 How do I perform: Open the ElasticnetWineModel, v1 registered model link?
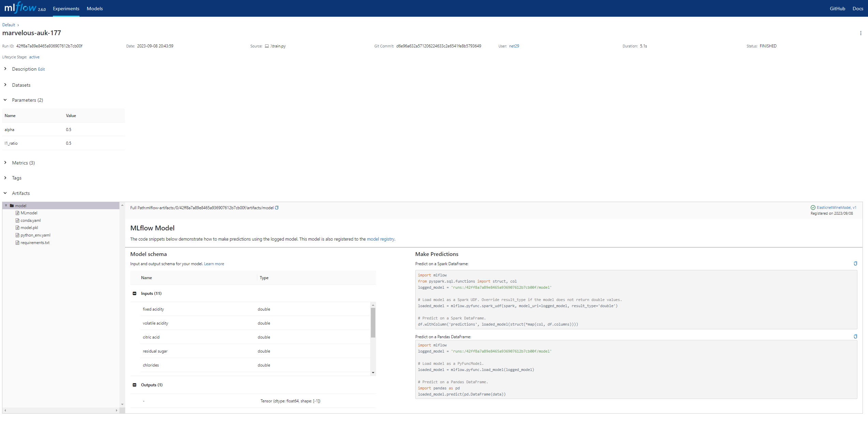pyautogui.click(x=836, y=208)
